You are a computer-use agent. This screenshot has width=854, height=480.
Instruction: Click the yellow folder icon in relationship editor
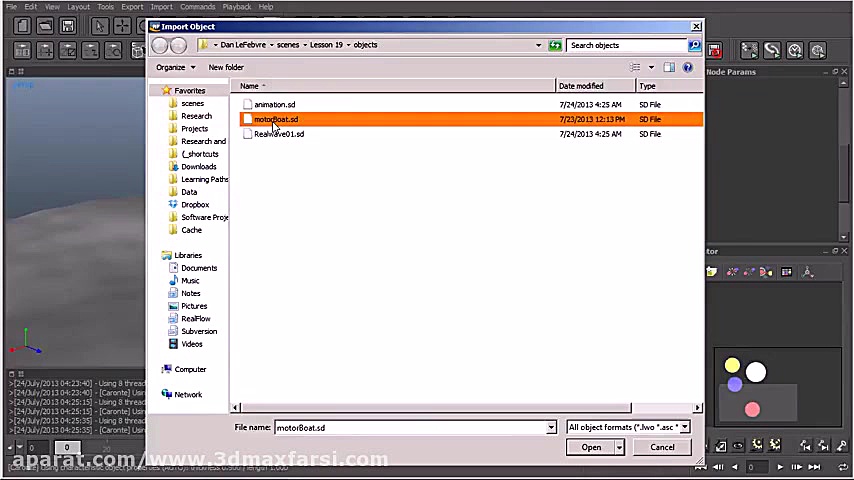click(x=712, y=271)
